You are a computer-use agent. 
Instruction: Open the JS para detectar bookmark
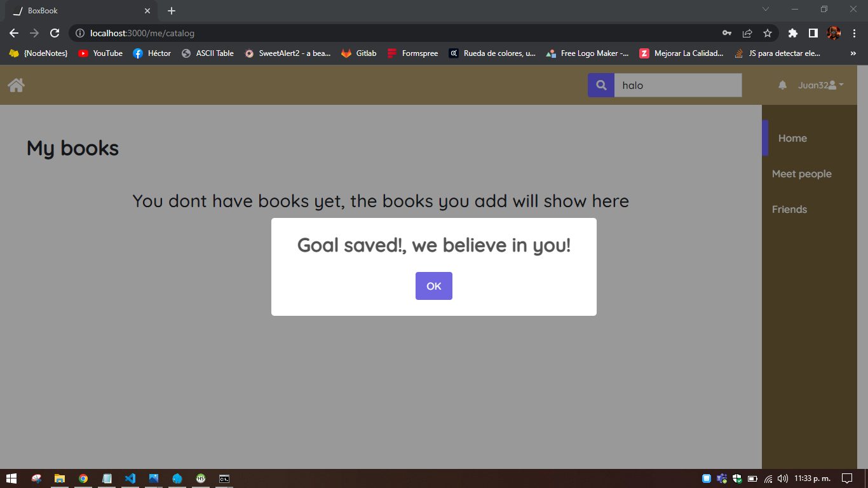coord(778,53)
